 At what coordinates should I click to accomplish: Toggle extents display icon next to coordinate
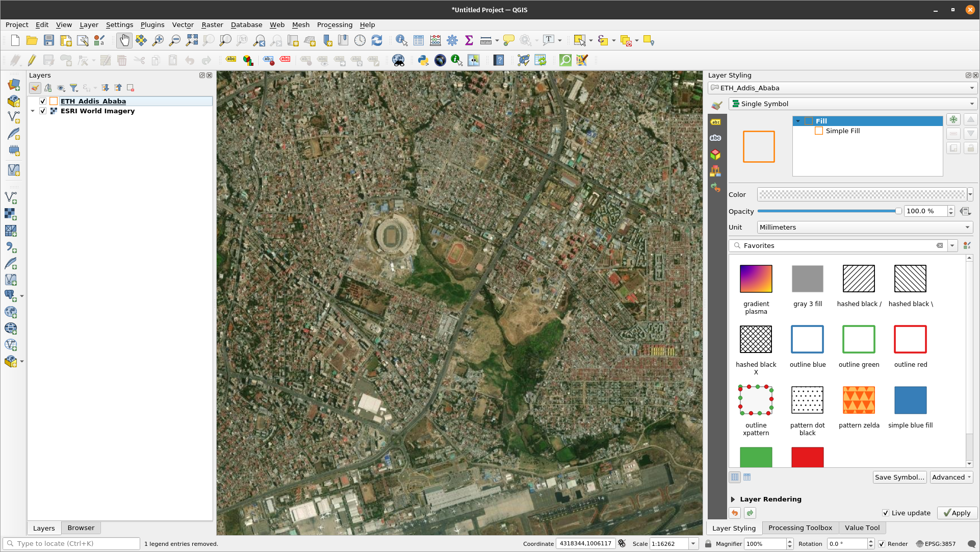(x=622, y=543)
